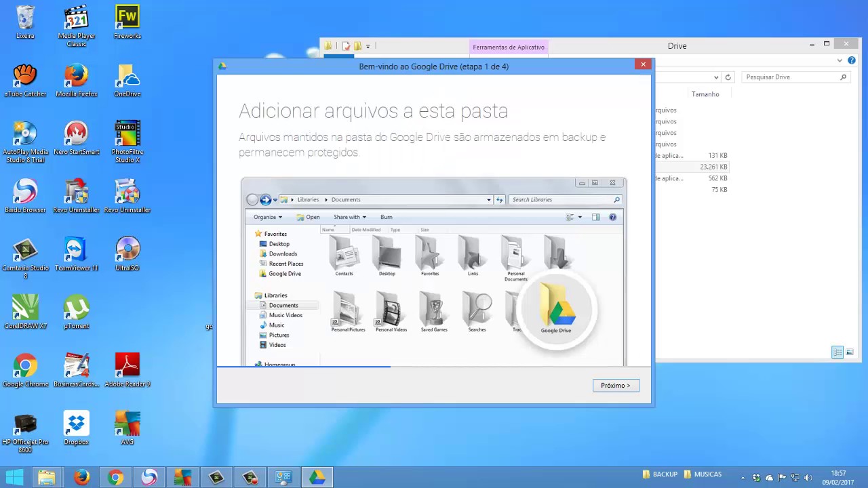Click the blue setup progress bar
This screenshot has width=868, height=488.
(x=303, y=367)
